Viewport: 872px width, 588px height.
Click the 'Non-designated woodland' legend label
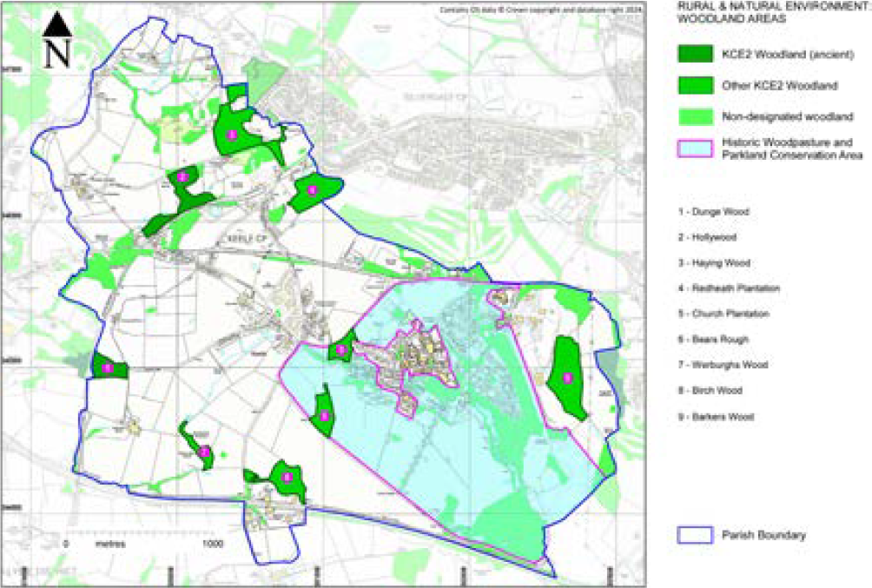tap(788, 117)
